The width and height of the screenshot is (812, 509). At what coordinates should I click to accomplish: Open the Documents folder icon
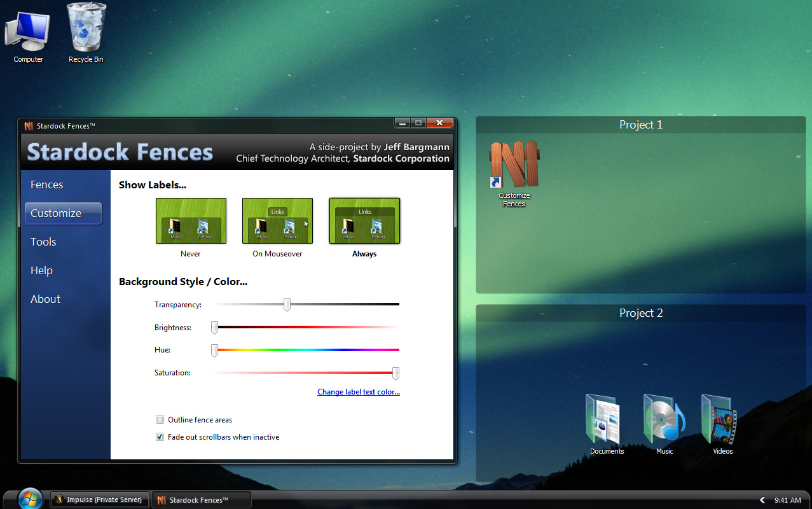(x=607, y=423)
